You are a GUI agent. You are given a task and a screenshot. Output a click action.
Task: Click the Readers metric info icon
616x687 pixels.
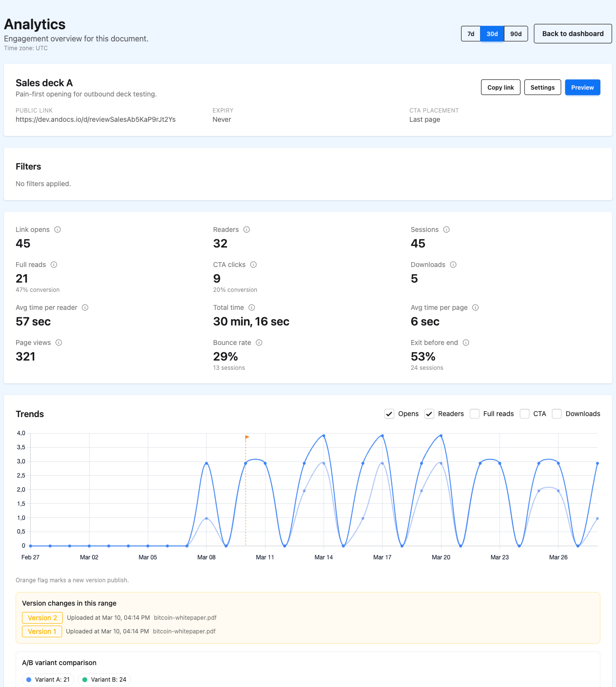pos(247,229)
